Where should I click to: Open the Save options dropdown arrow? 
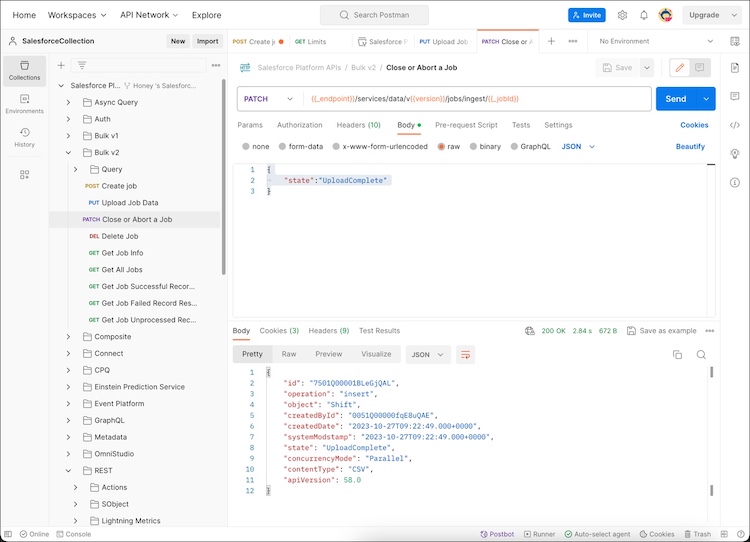coord(647,67)
